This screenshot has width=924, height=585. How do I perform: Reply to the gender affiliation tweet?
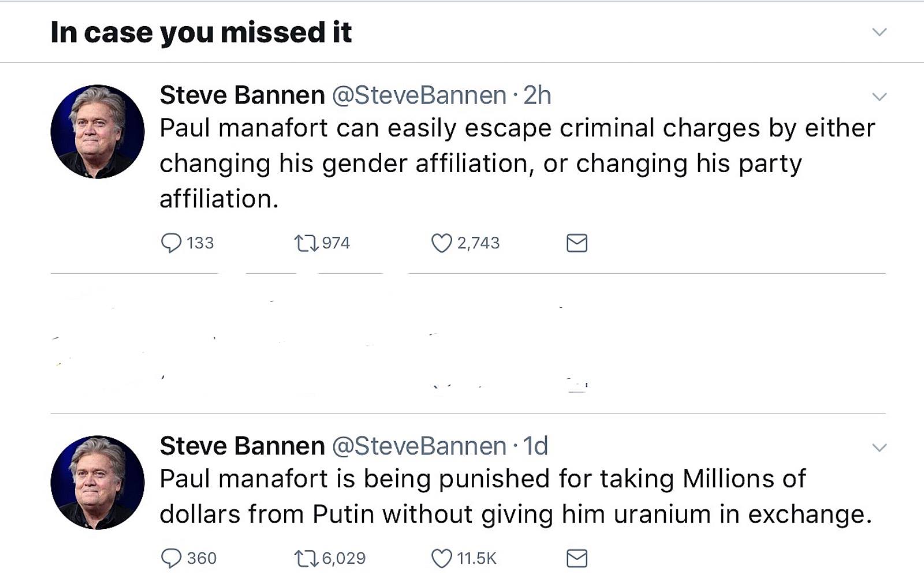click(171, 243)
